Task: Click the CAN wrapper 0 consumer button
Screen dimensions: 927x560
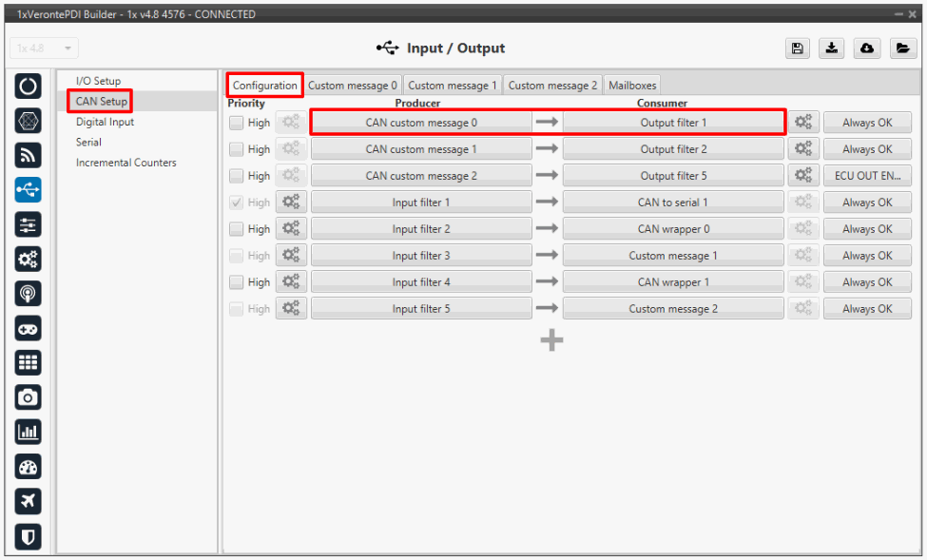Action: (x=673, y=229)
